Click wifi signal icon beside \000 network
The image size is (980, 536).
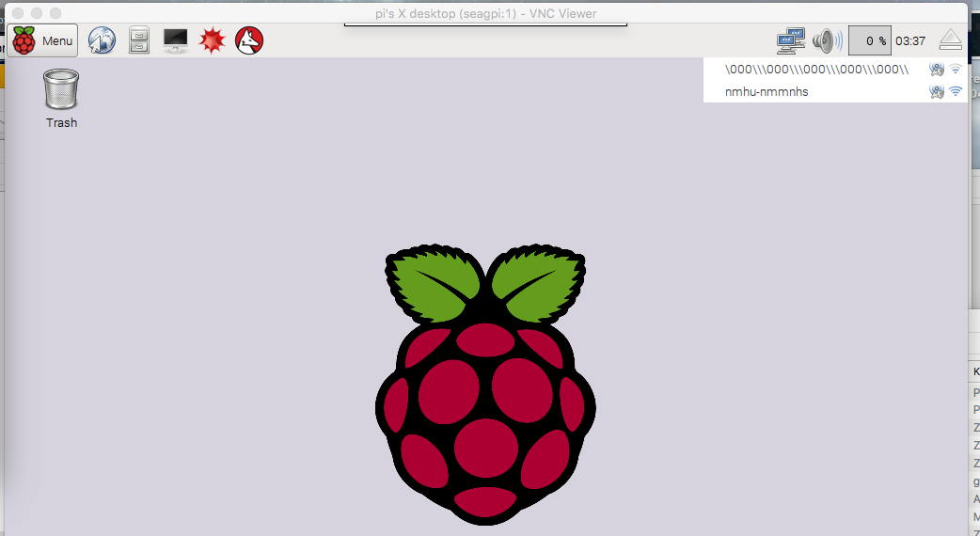955,69
